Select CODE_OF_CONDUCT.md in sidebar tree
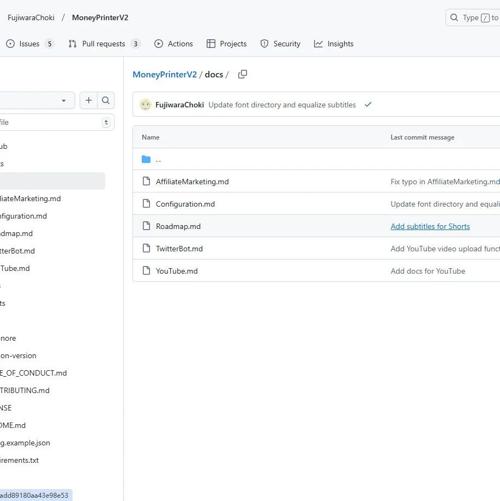Viewport: 500px width, 501px height. coord(33,373)
